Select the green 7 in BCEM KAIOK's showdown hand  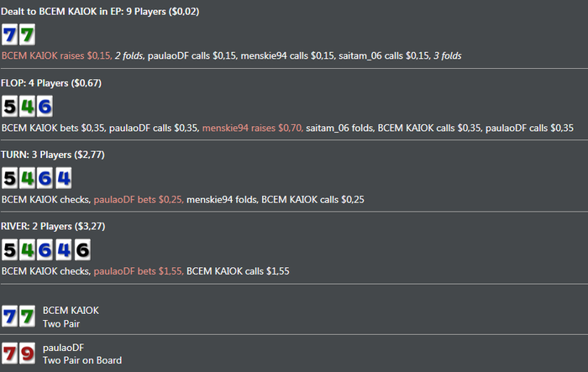(28, 317)
